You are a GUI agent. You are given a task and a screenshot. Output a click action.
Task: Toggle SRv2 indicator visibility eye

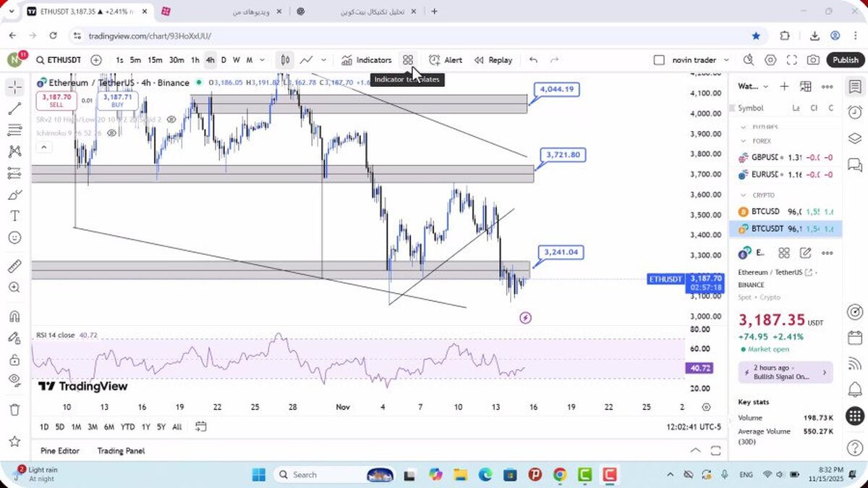(172, 119)
